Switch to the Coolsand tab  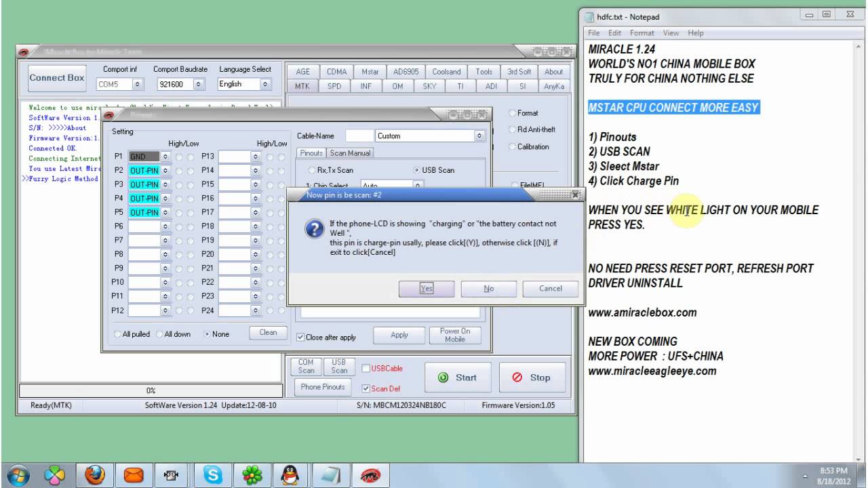pos(446,72)
